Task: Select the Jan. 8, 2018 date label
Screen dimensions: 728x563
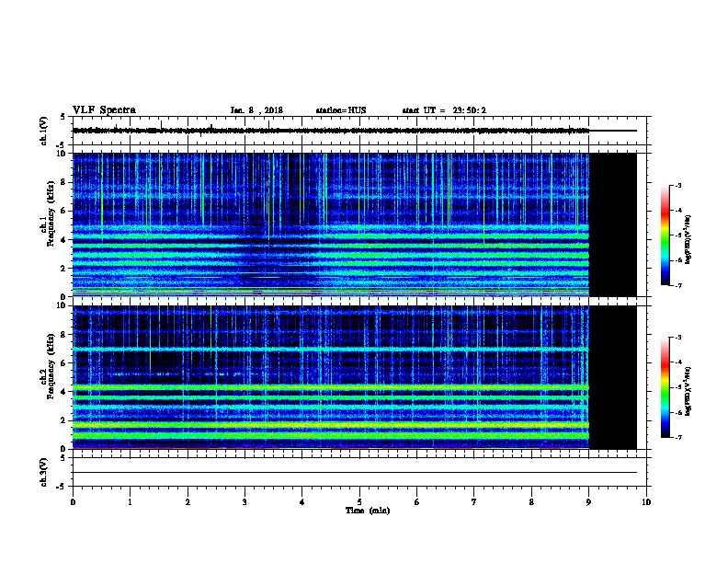Action: pyautogui.click(x=256, y=110)
